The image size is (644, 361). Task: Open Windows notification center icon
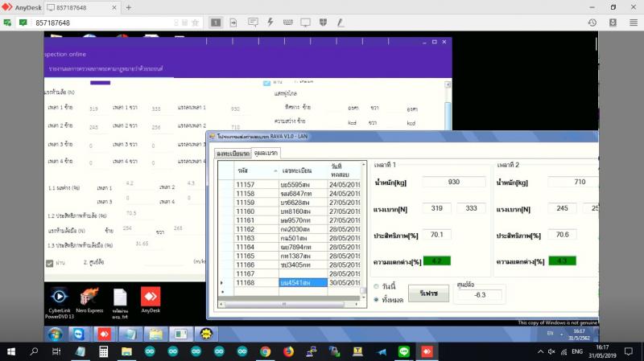629,351
